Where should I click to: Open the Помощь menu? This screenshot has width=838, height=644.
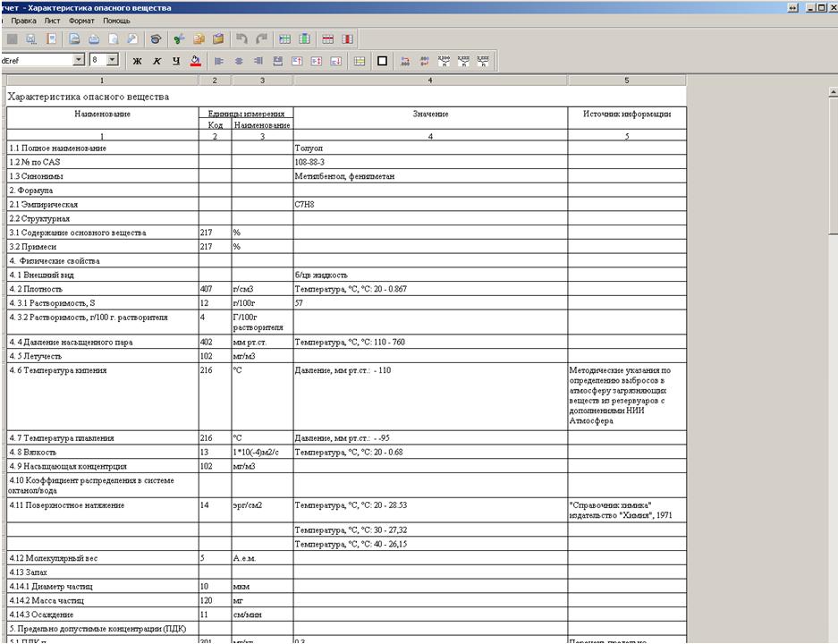[116, 20]
